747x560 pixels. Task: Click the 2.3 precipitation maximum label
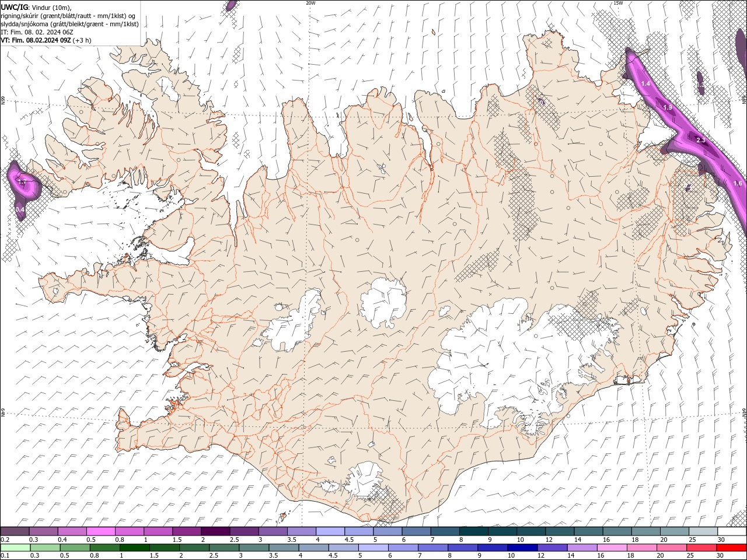click(x=701, y=140)
